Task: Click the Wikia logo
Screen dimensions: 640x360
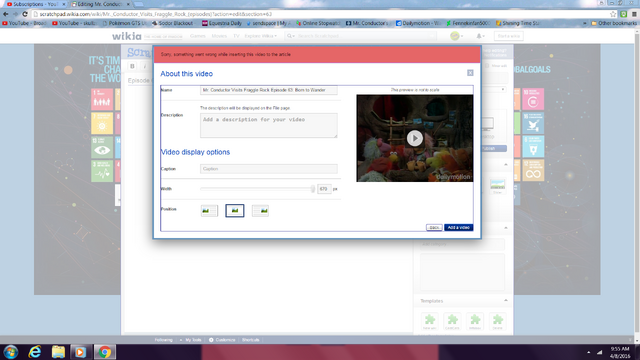Action: coord(127,36)
